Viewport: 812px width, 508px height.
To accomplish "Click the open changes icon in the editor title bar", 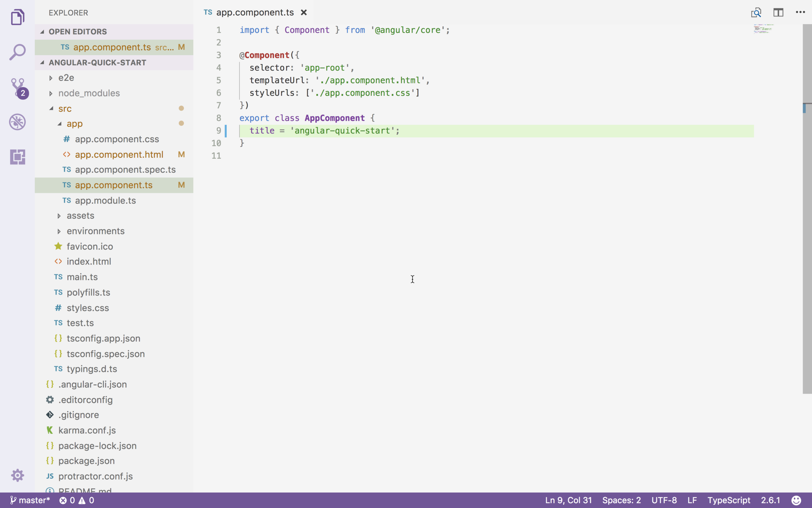I will point(756,12).
